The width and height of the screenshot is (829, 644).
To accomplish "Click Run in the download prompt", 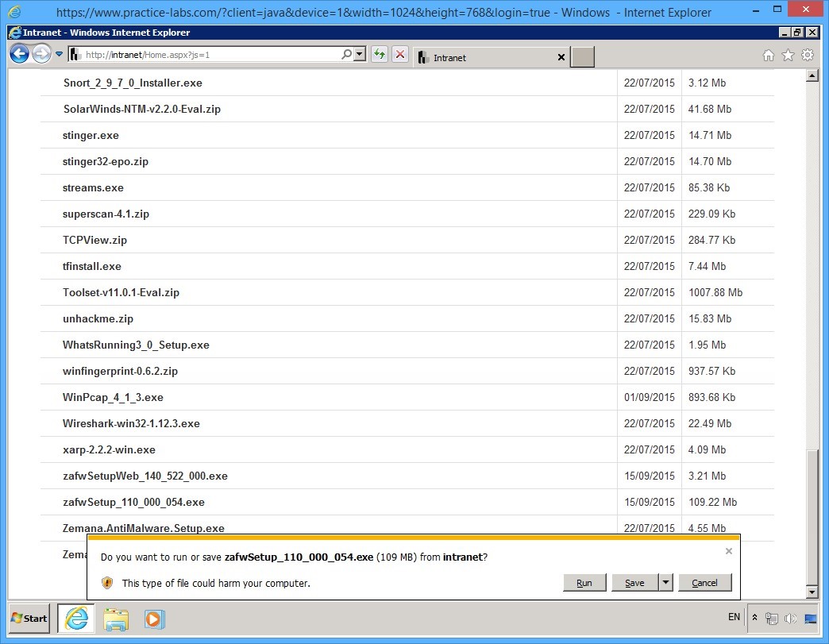I will click(x=584, y=583).
